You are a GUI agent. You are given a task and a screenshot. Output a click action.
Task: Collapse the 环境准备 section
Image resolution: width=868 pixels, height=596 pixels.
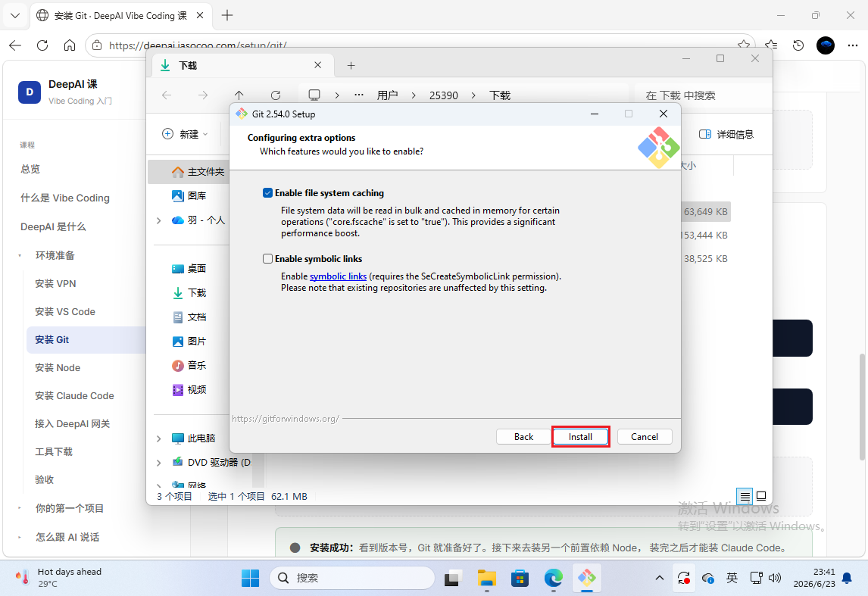(x=20, y=256)
